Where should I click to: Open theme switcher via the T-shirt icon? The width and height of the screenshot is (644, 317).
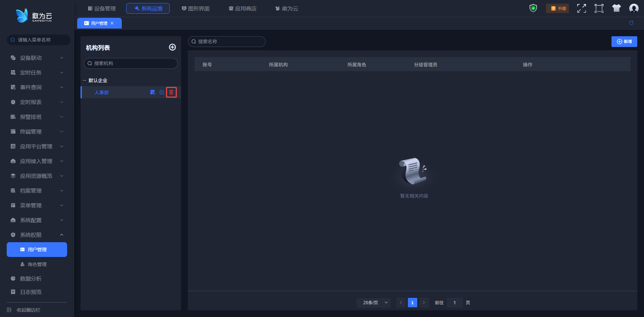pyautogui.click(x=616, y=8)
